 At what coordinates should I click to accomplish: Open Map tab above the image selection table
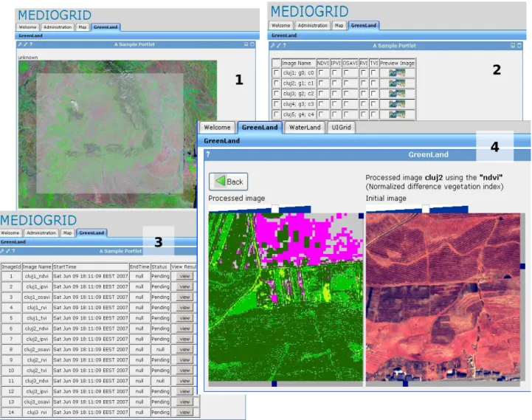[339, 25]
